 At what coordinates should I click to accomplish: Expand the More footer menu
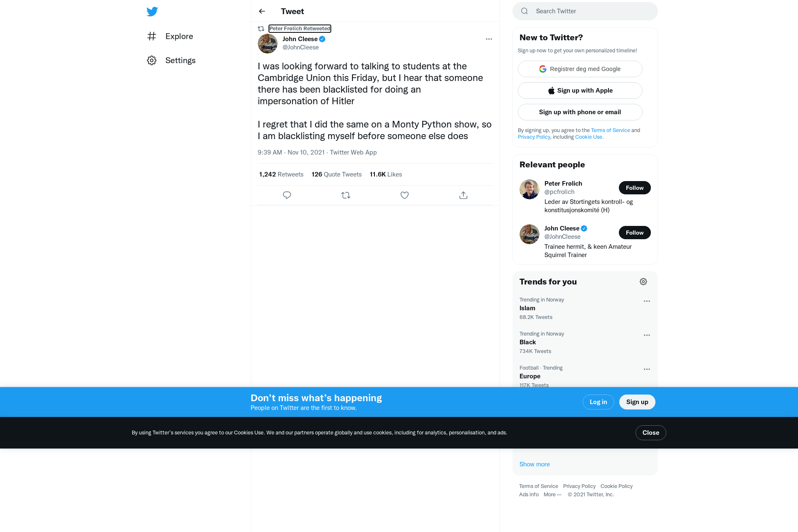[552, 494]
